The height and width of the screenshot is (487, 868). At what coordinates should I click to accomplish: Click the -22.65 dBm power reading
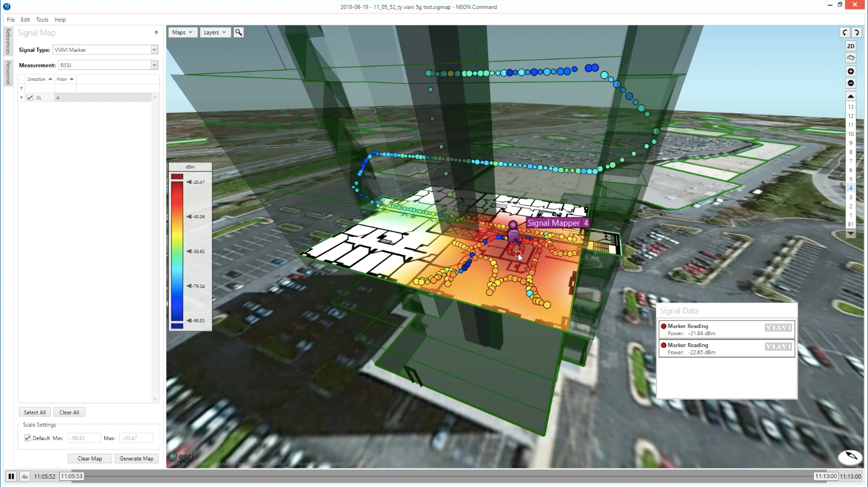coord(702,353)
